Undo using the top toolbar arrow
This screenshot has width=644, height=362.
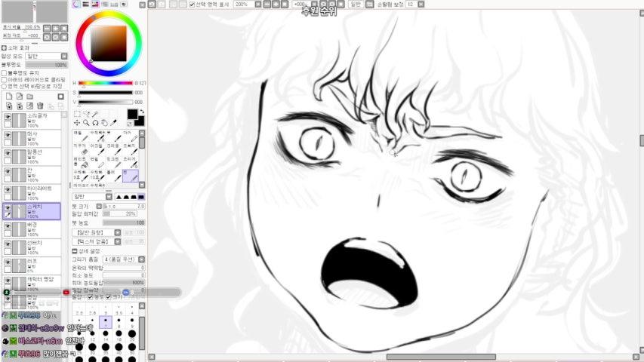[x=152, y=4]
